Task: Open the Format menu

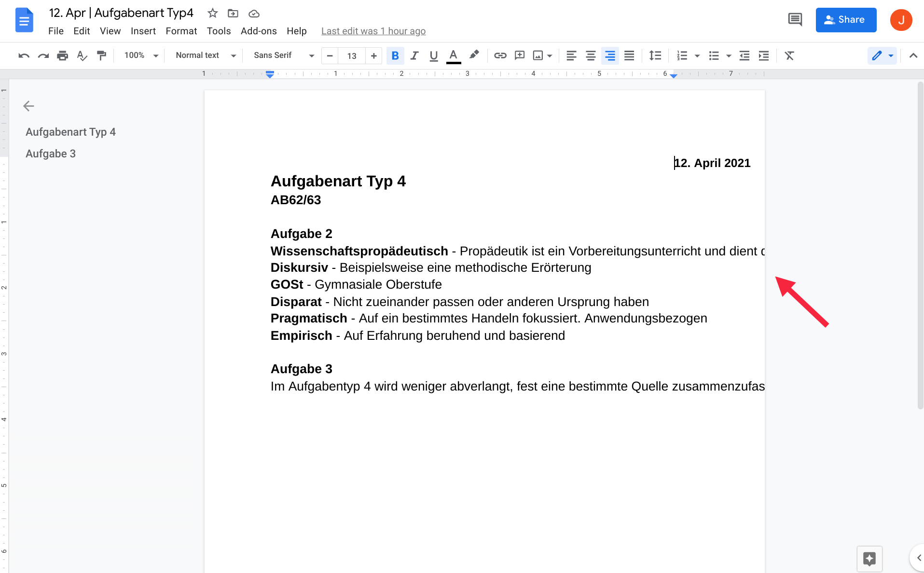Action: [181, 31]
